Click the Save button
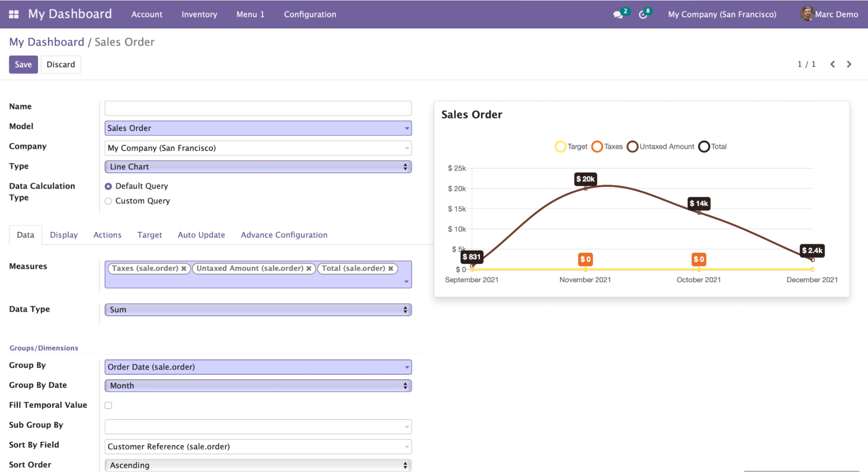 click(23, 64)
